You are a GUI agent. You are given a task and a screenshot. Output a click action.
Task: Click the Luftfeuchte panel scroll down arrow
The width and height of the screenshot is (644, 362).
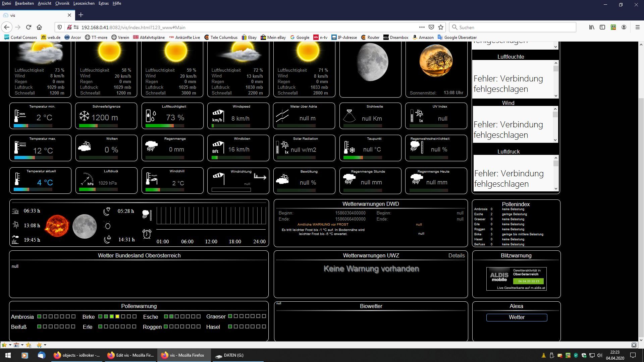click(556, 96)
